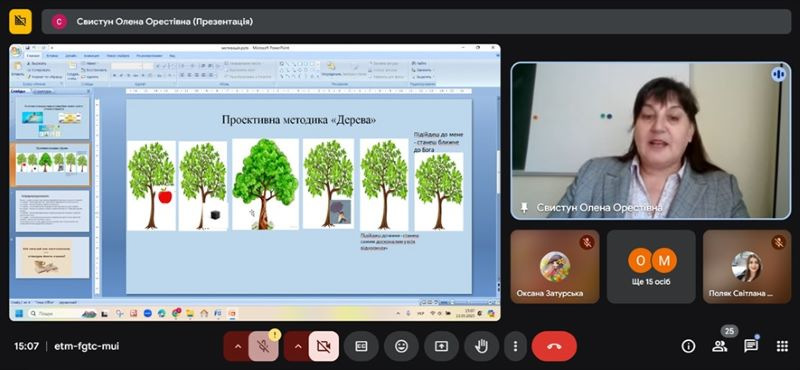Switch to Вид ribbon tab
The width and height of the screenshot is (800, 370).
coord(172,56)
